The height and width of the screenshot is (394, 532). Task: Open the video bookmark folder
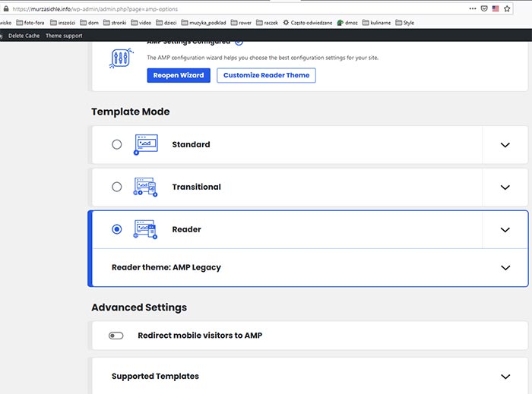(141, 23)
